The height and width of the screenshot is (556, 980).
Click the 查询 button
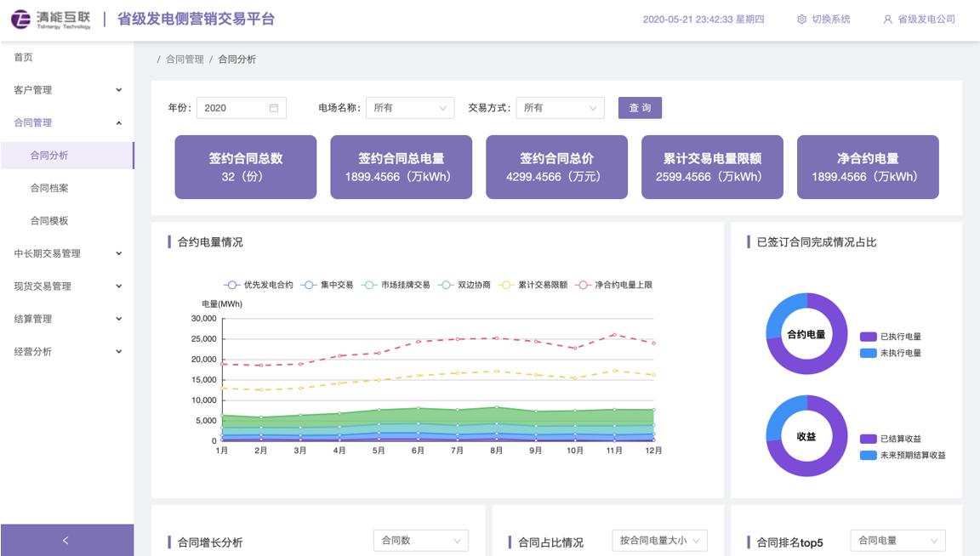pos(640,108)
